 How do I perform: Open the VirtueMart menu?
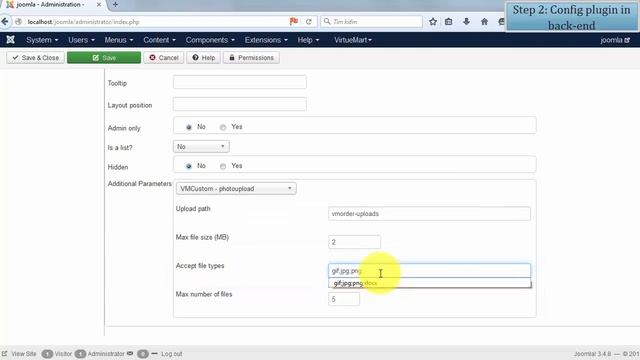(x=353, y=40)
